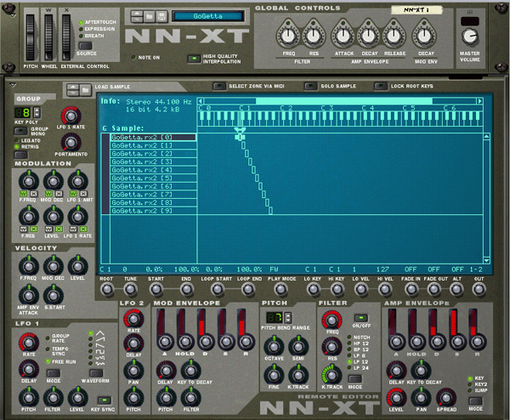Click the Global Mod Env Decay knob
The height and width of the screenshot is (420, 510).
(424, 36)
